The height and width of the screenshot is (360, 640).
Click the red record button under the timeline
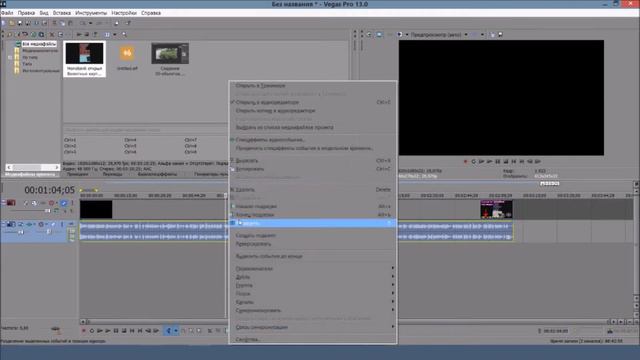coord(84,331)
